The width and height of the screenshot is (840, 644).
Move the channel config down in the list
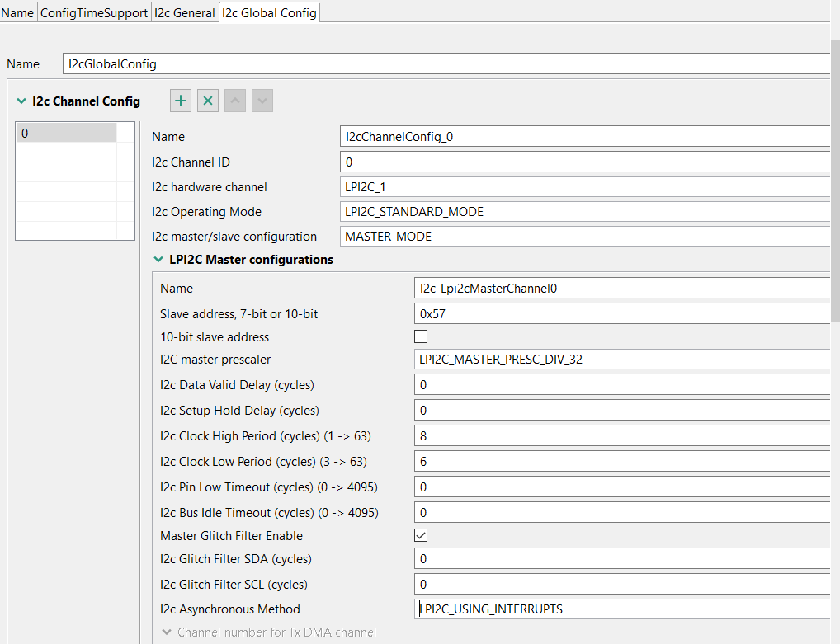tap(262, 100)
